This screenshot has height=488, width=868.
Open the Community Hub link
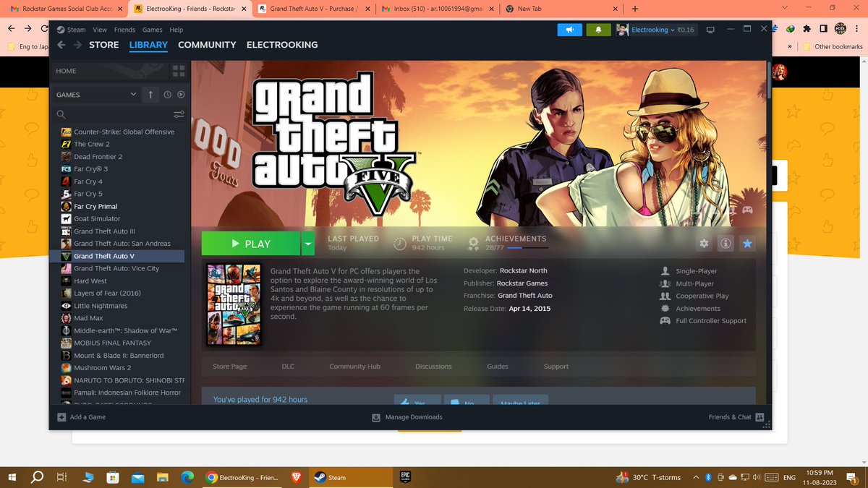pyautogui.click(x=354, y=367)
